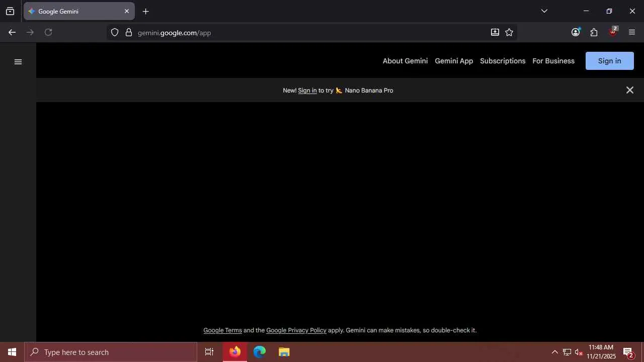Go forward with the forward arrow
644x362 pixels.
30,32
